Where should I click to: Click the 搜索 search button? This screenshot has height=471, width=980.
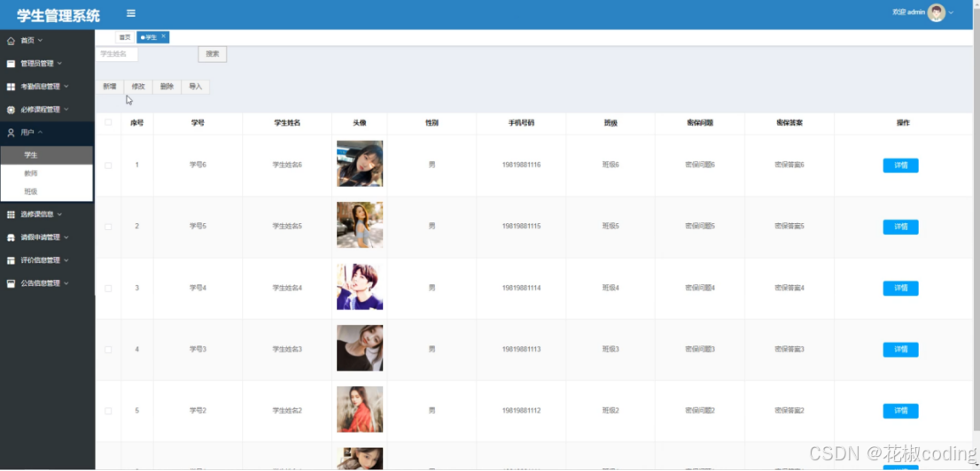213,54
